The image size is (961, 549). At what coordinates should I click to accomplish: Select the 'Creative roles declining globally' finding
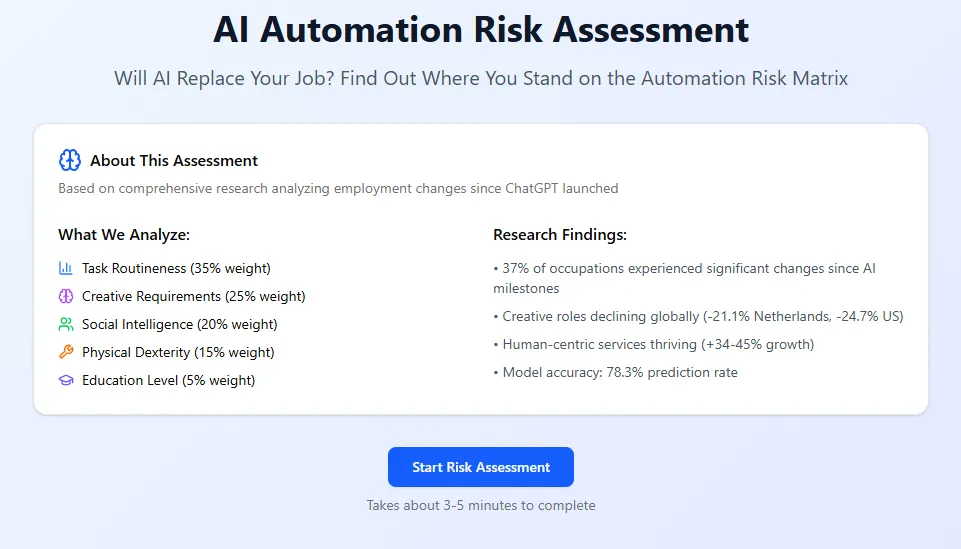(698, 316)
